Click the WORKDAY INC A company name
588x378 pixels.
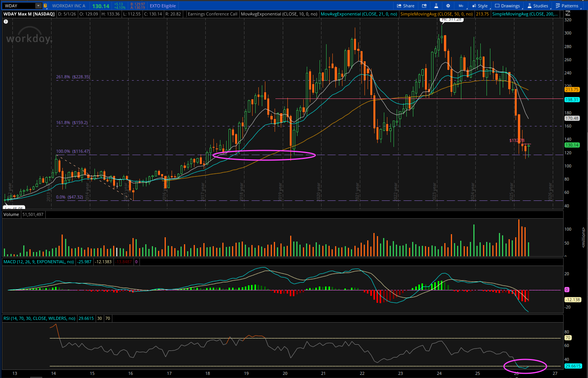coord(69,6)
